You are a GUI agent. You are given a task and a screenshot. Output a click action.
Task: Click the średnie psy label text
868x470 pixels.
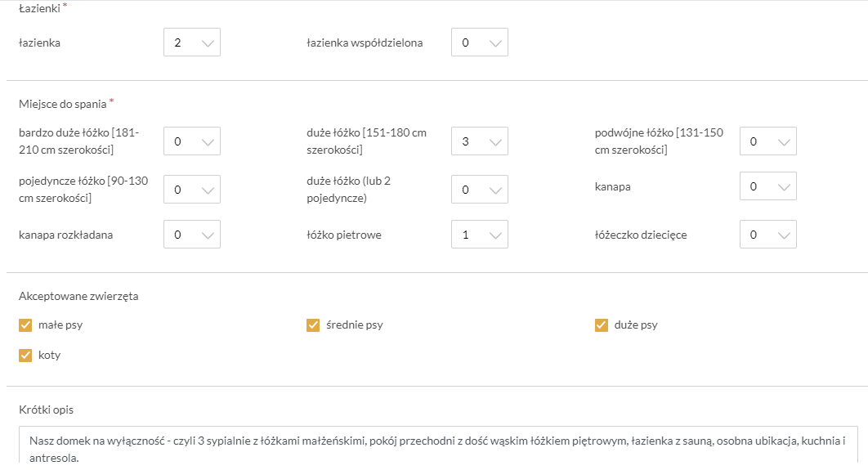(x=355, y=325)
